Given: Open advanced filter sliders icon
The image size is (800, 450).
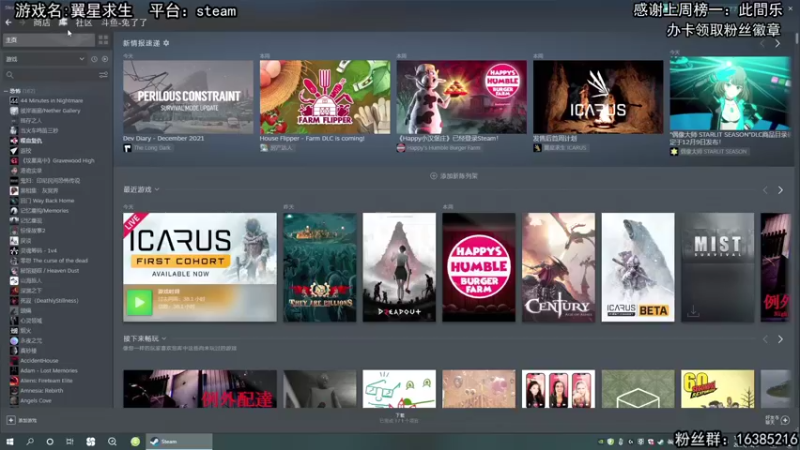Looking at the screenshot, I should [104, 75].
